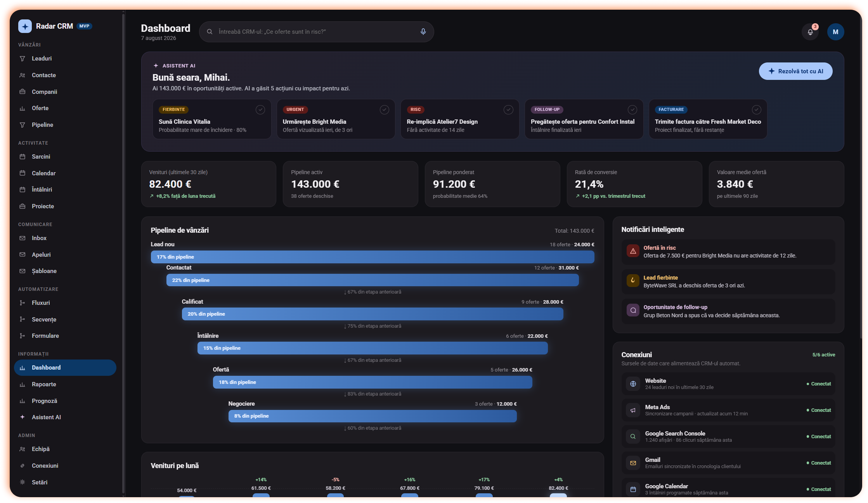Viewport: 868px width, 503px height.
Task: Select the active Dashboard sidebar item
Action: [x=65, y=368]
